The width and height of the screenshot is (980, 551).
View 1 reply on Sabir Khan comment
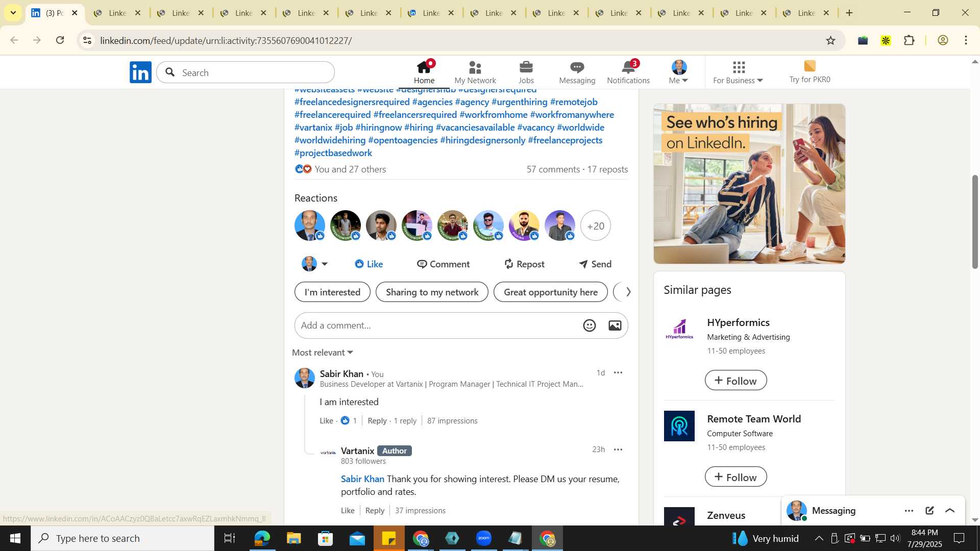tap(405, 420)
